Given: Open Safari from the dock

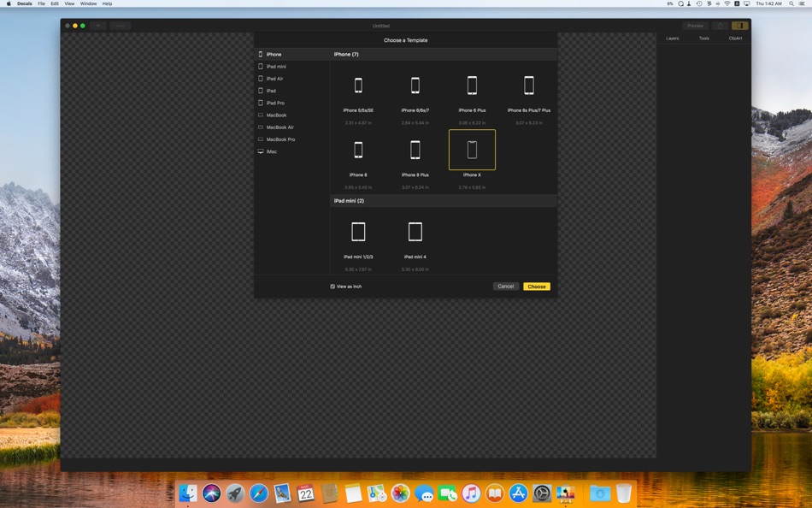Looking at the screenshot, I should point(258,493).
